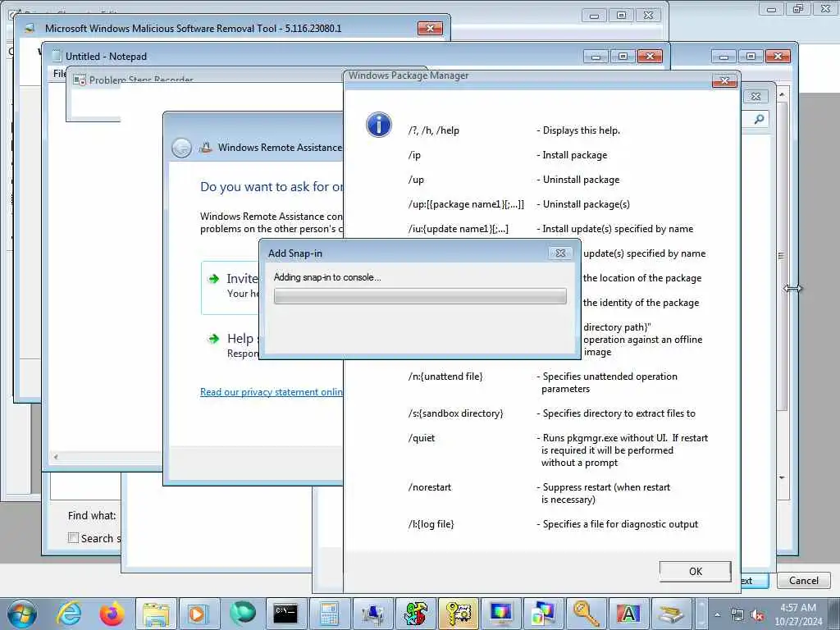The image size is (840, 630).
Task: Click Notepad horizontal scrollbar left arrow
Action: [x=56, y=456]
